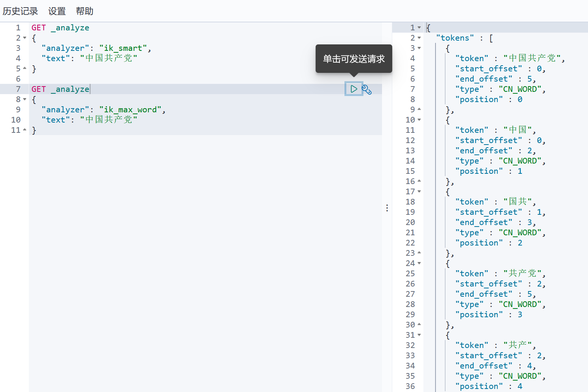Image resolution: width=588 pixels, height=392 pixels.
Task: Open the wrench actions menu
Action: [x=366, y=90]
